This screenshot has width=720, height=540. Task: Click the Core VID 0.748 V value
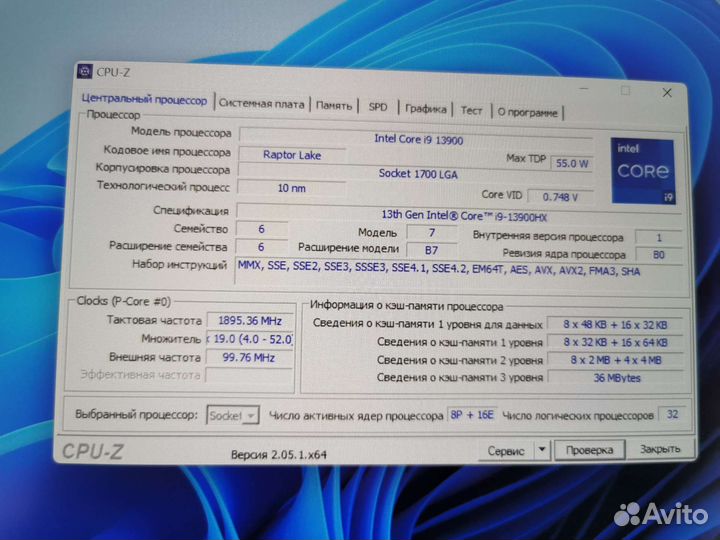(560, 197)
